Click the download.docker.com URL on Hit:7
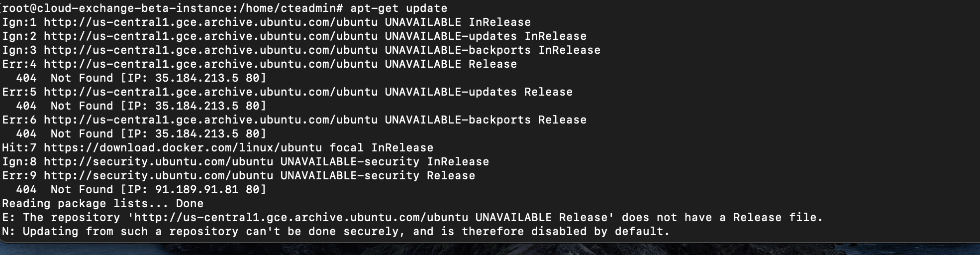 point(183,148)
